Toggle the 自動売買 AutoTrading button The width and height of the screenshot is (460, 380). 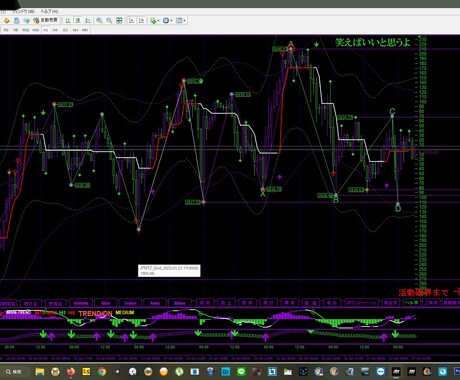point(46,20)
